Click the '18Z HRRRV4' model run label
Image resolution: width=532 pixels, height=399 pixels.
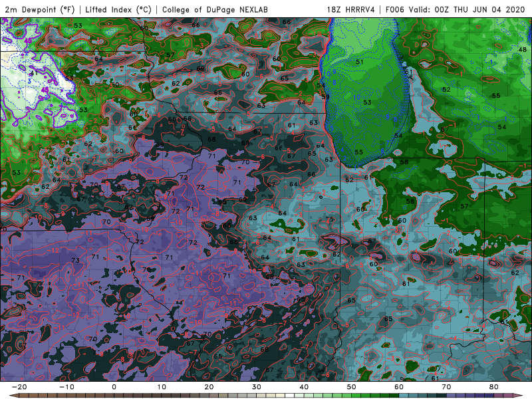click(x=351, y=9)
